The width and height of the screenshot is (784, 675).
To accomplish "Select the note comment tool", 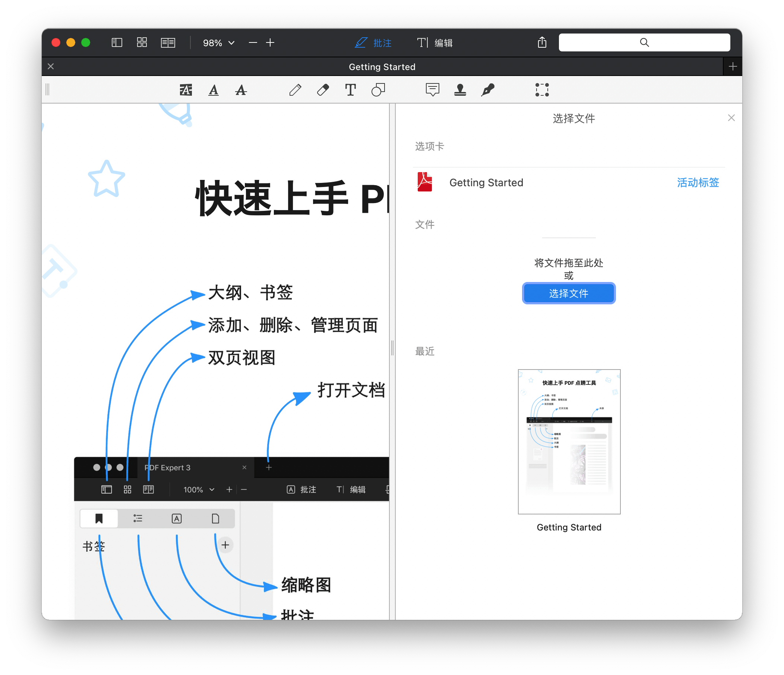I will (x=432, y=90).
